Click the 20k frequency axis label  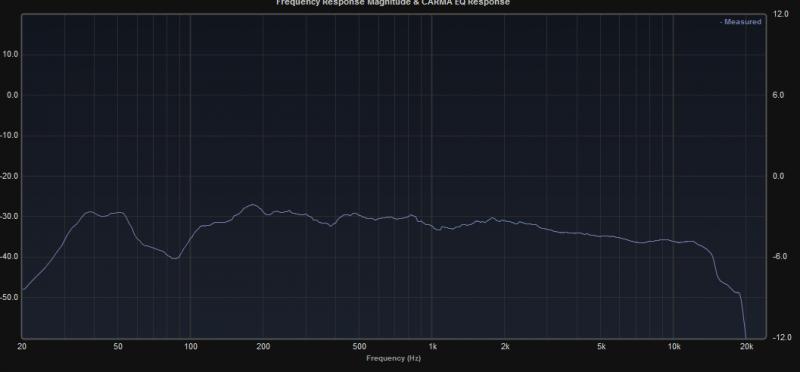(746, 347)
